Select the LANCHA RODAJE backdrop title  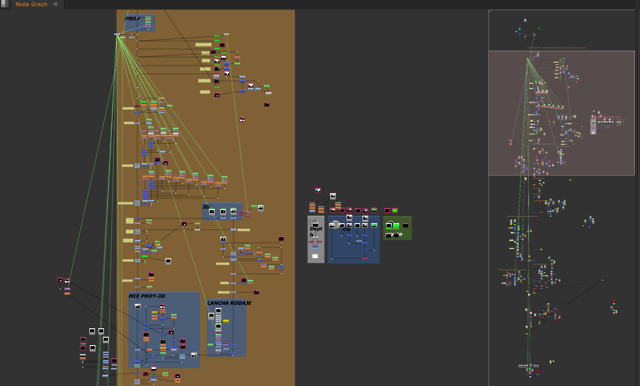pos(229,303)
